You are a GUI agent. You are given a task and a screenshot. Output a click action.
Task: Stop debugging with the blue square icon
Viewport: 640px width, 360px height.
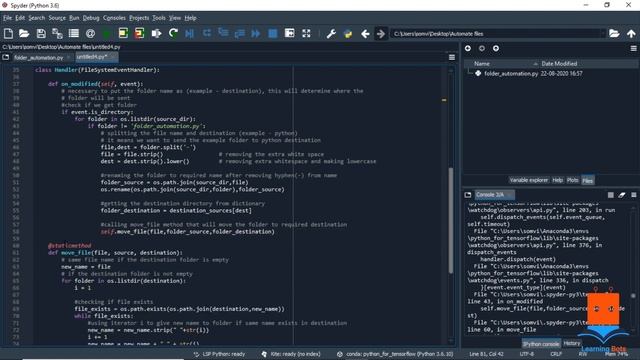[x=273, y=33]
